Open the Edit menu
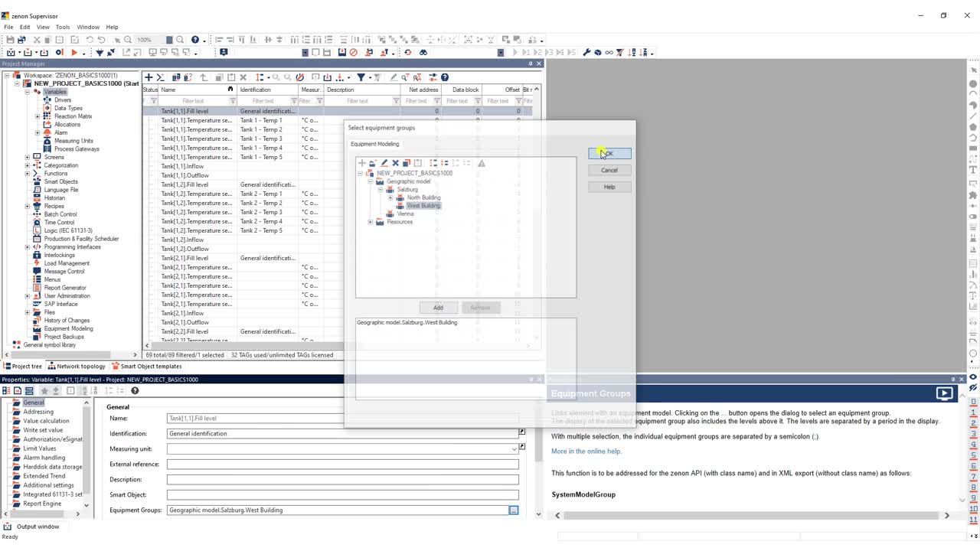Viewport: 980px width, 551px height. click(x=25, y=27)
